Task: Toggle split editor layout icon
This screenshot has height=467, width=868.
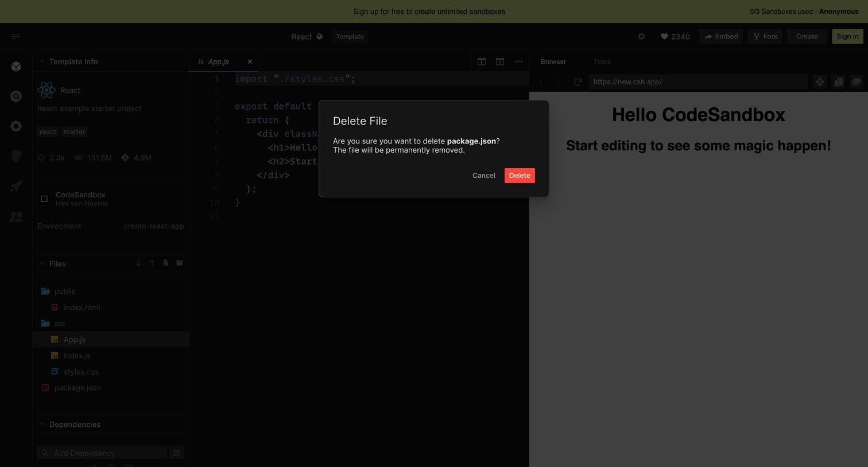Action: 482,61
